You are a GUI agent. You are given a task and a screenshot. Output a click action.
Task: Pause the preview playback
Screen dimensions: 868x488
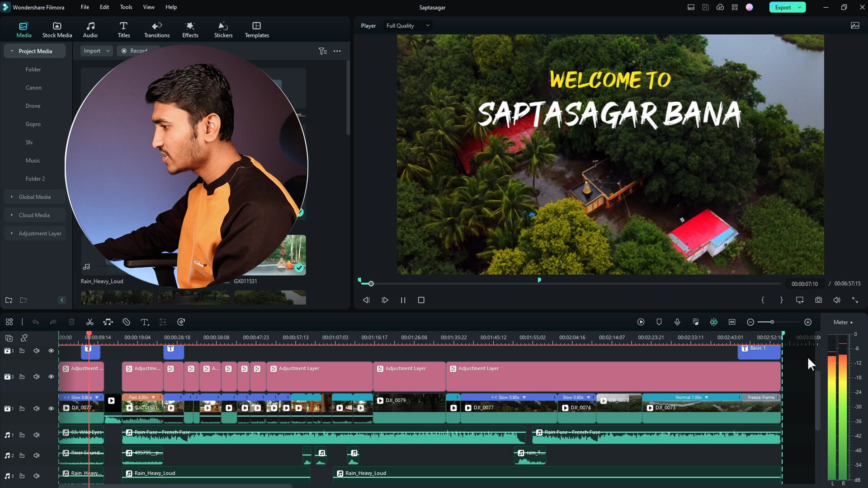[x=403, y=300]
